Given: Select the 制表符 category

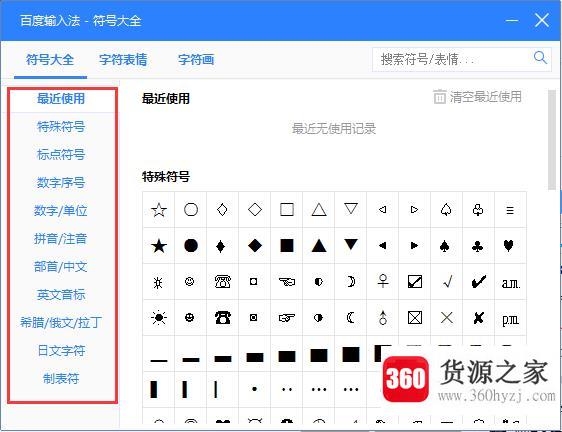Looking at the screenshot, I should [x=61, y=379].
